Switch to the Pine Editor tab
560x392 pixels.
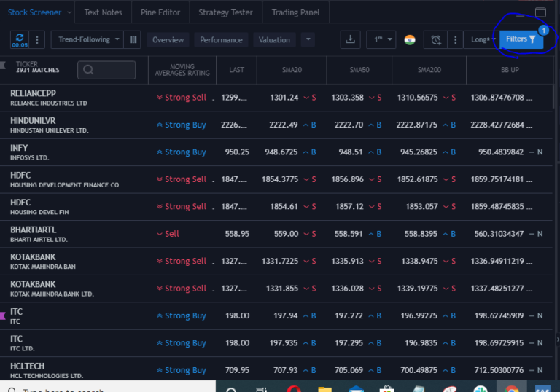pos(160,12)
